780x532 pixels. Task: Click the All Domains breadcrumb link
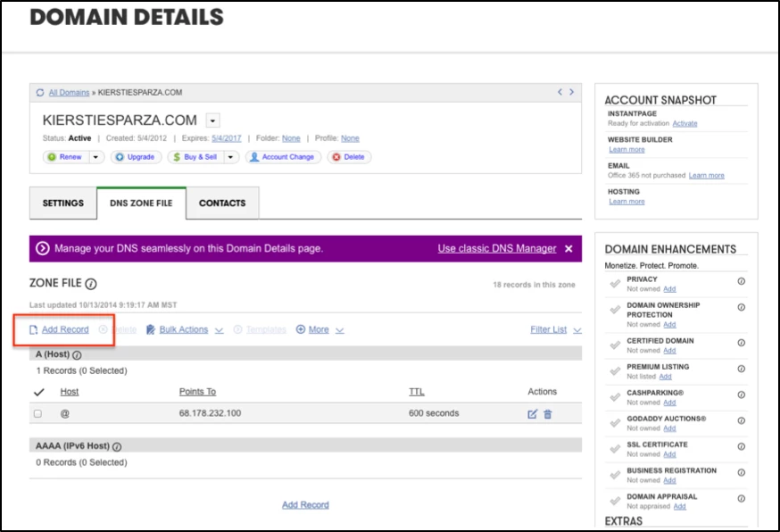69,93
